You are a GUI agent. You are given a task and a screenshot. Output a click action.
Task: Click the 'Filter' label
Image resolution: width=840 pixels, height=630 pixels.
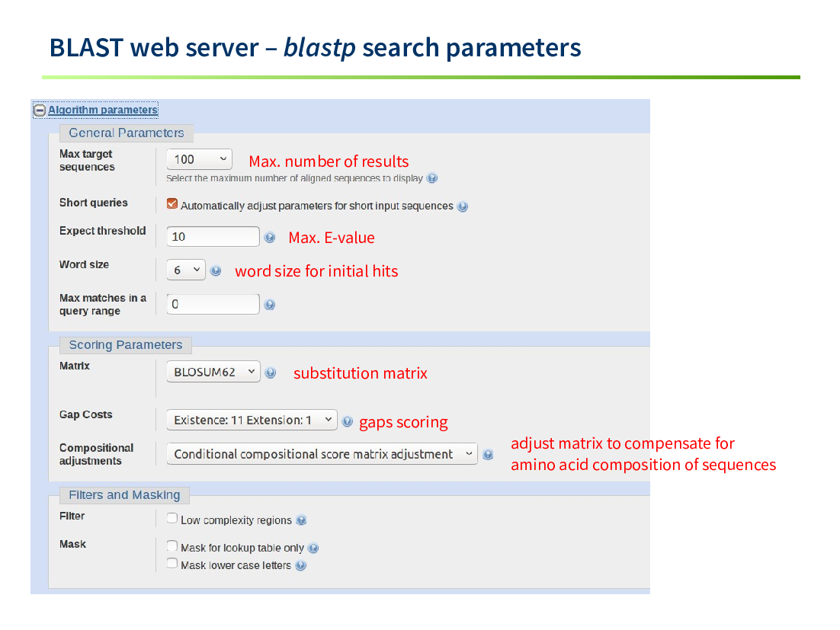click(x=72, y=516)
